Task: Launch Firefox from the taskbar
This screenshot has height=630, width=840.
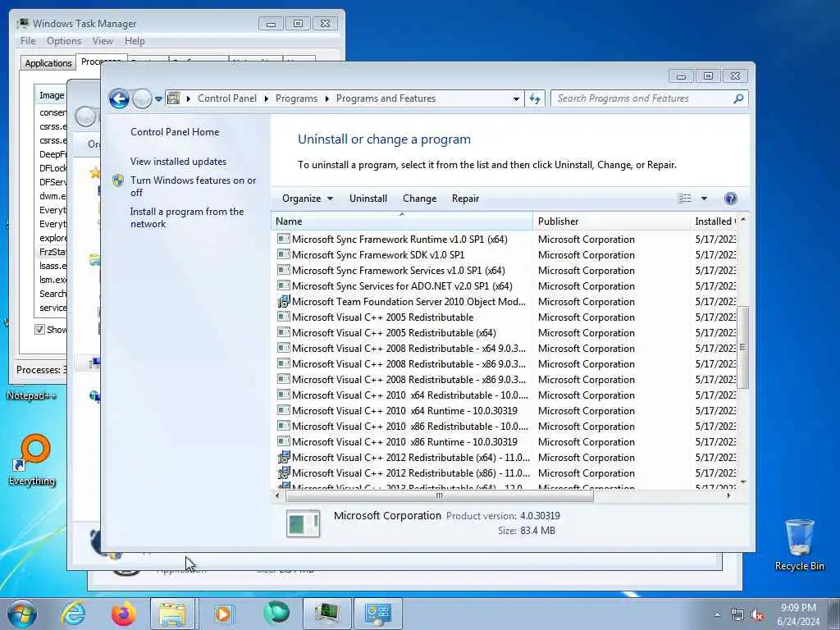Action: tap(123, 614)
